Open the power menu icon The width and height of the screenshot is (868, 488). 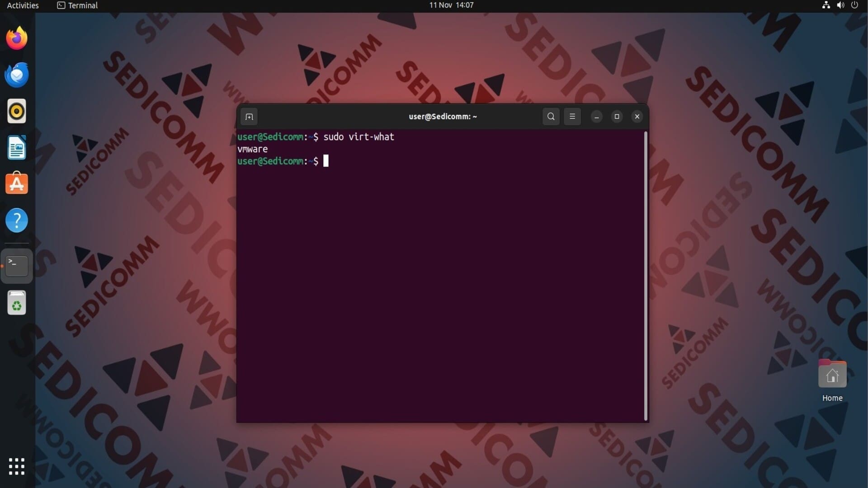click(854, 5)
